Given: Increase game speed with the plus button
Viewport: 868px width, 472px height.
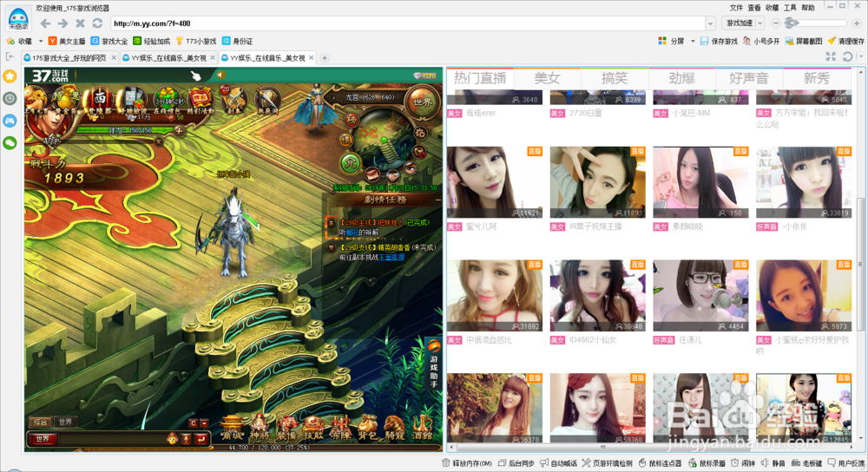Looking at the screenshot, I should [x=857, y=23].
